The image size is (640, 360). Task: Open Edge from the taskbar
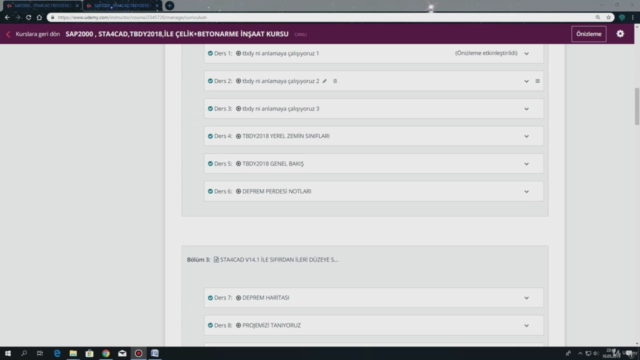pos(57,353)
